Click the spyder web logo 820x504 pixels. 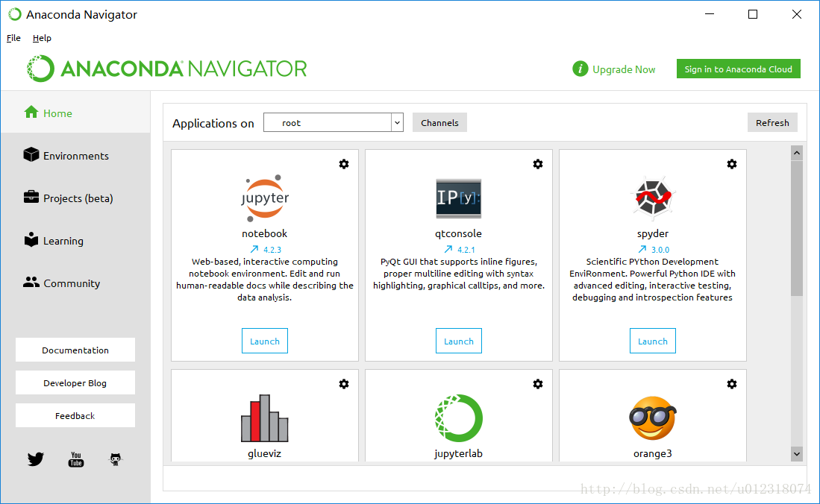point(653,197)
